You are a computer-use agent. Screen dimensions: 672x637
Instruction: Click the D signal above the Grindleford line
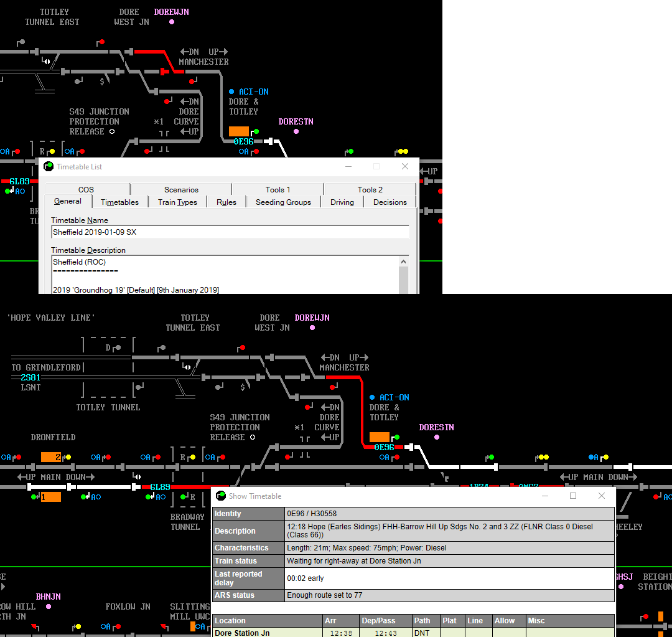coord(118,347)
